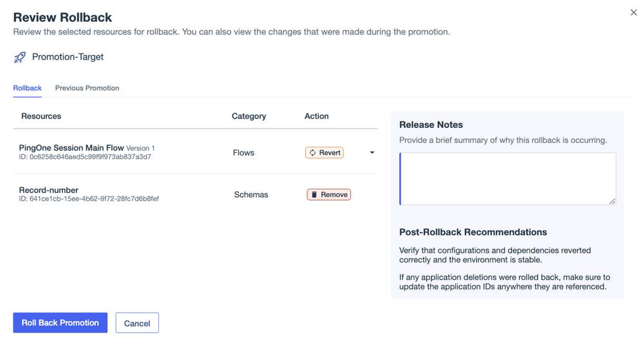Click the trash icon in the Remove badge
Image resolution: width=644 pixels, height=346 pixels.
314,194
